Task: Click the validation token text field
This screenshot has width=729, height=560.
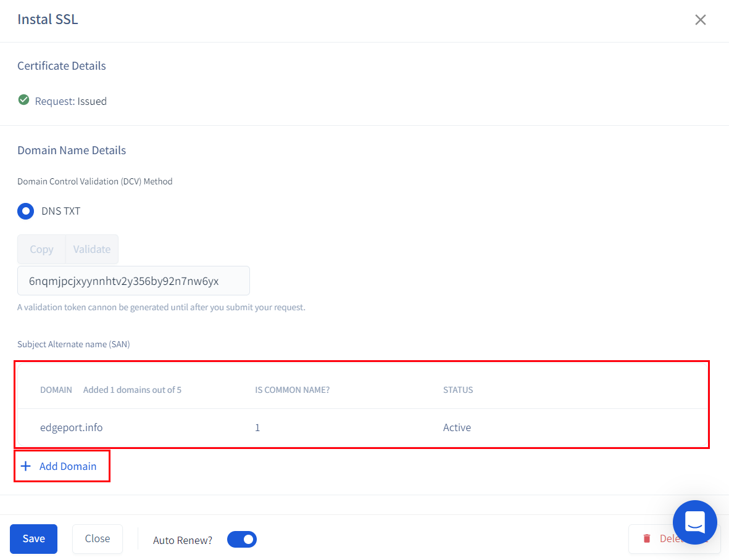Action: tap(133, 281)
